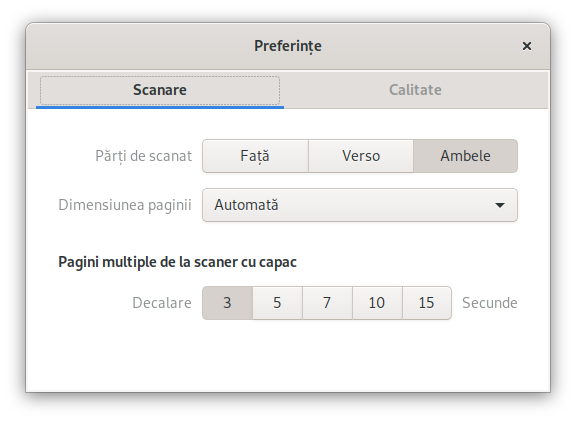The height and width of the screenshot is (421, 576).
Task: Expand the page size dropdown arrow
Action: point(500,205)
